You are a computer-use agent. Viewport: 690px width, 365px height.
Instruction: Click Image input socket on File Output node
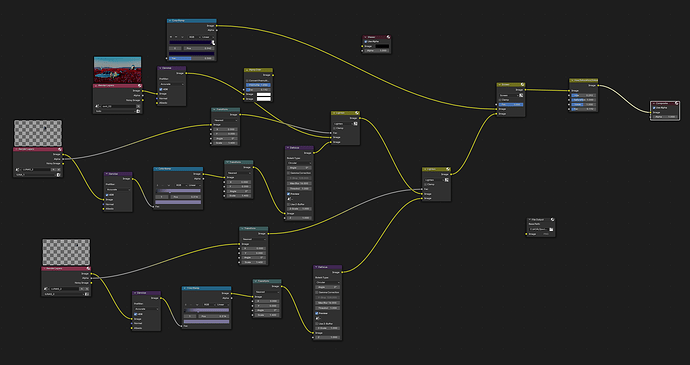(526, 234)
